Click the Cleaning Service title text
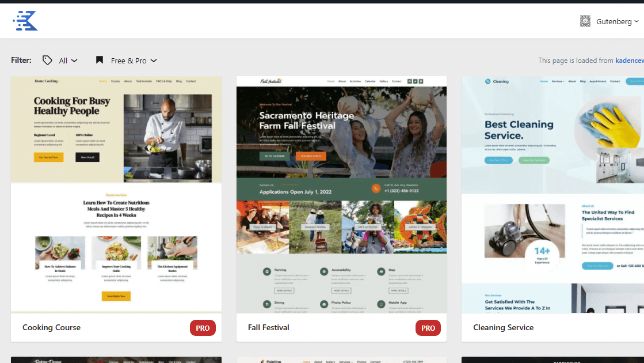Image resolution: width=644 pixels, height=363 pixels. pyautogui.click(x=503, y=328)
